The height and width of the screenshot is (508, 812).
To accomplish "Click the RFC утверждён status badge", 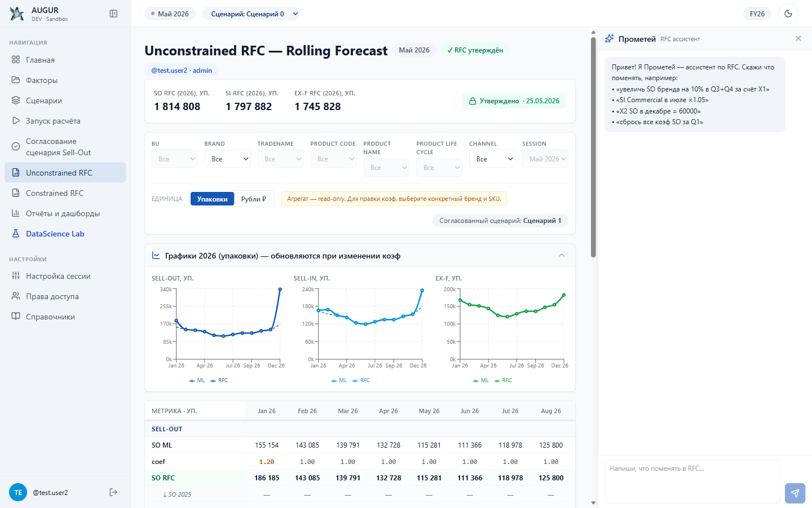I will [475, 50].
